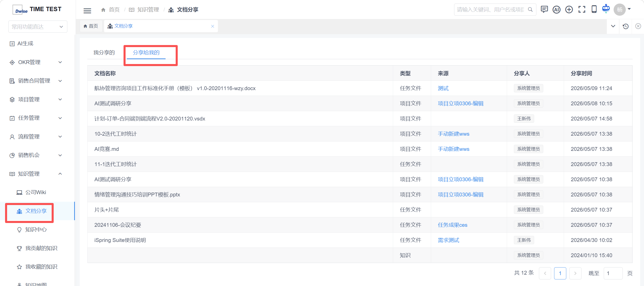Click 分享时间 column header
Viewport: 644px width, 286px height.
coord(581,73)
